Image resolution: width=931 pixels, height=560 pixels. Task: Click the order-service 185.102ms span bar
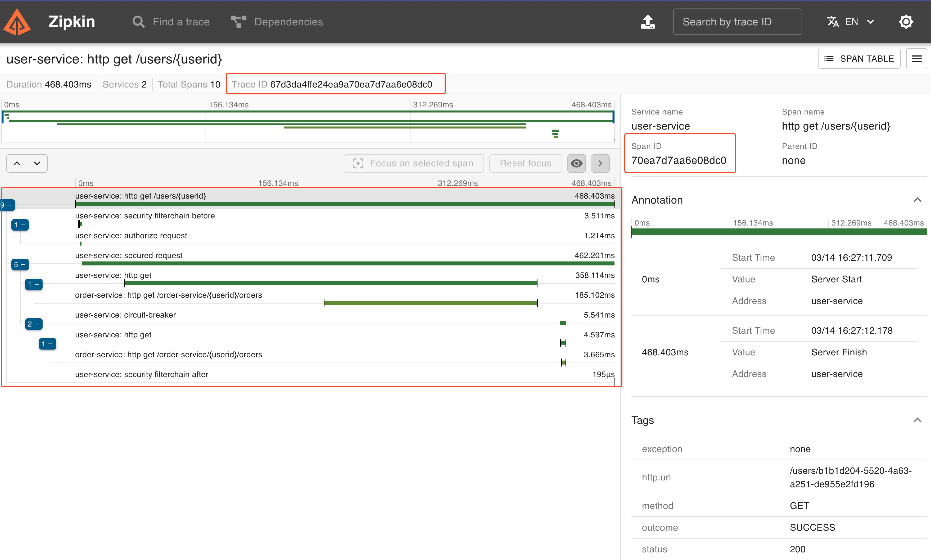[x=430, y=303]
